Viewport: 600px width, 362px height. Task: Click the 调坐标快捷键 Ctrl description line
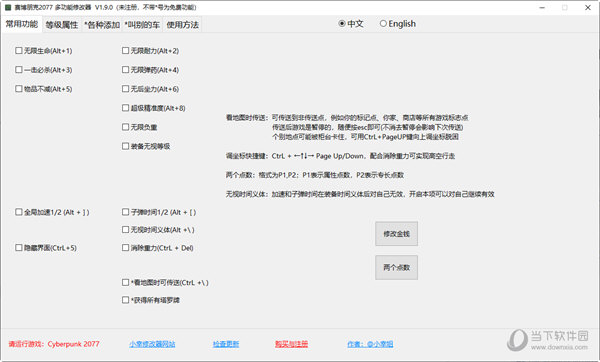pos(340,156)
